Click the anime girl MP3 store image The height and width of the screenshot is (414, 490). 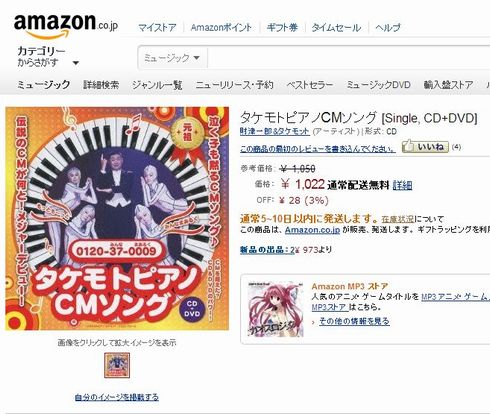(x=275, y=309)
